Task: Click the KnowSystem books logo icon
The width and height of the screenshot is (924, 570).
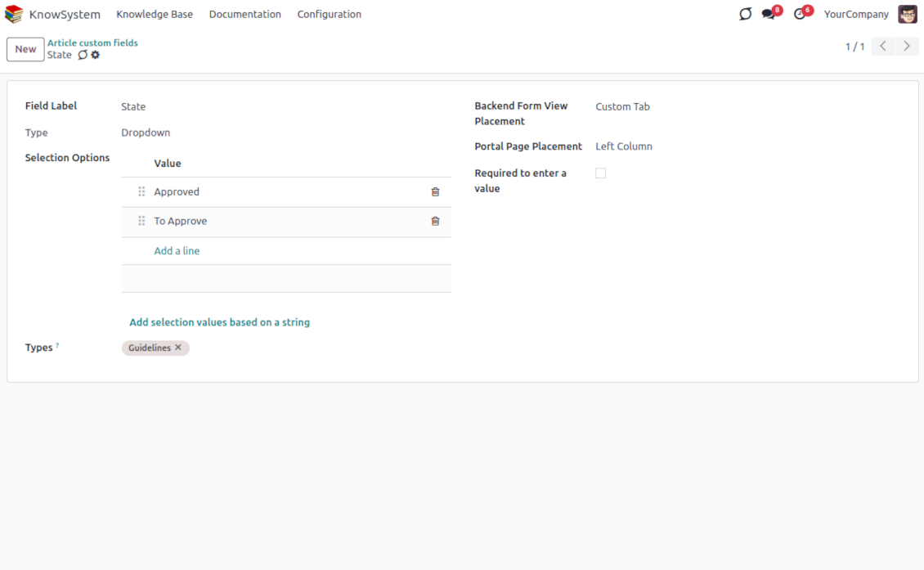Action: [x=14, y=14]
